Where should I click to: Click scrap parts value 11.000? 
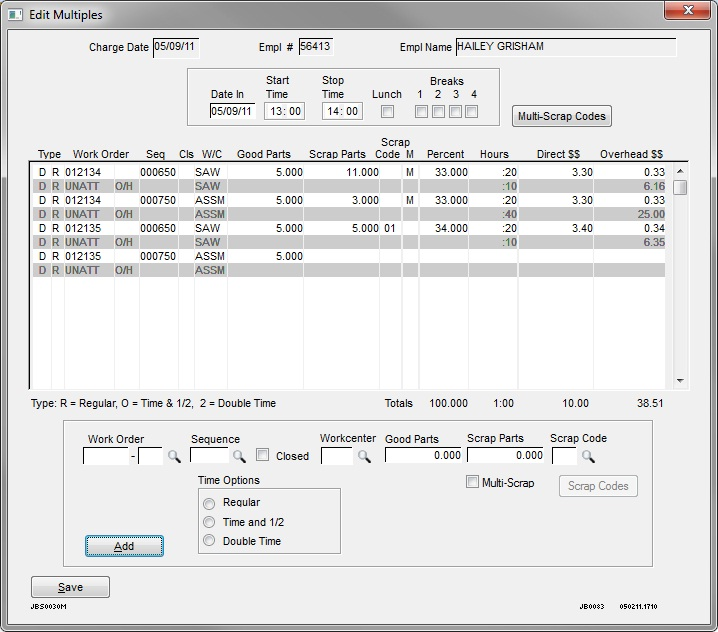click(x=362, y=172)
